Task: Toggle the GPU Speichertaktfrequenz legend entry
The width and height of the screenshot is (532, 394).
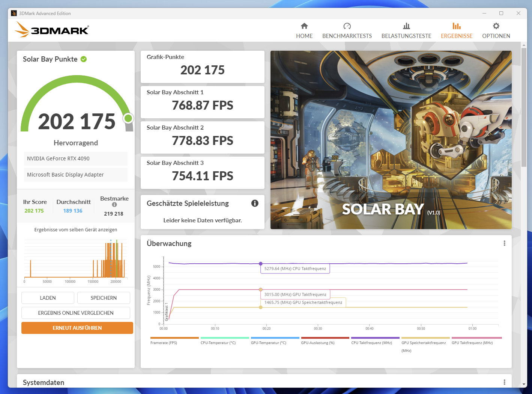Action: (x=425, y=344)
